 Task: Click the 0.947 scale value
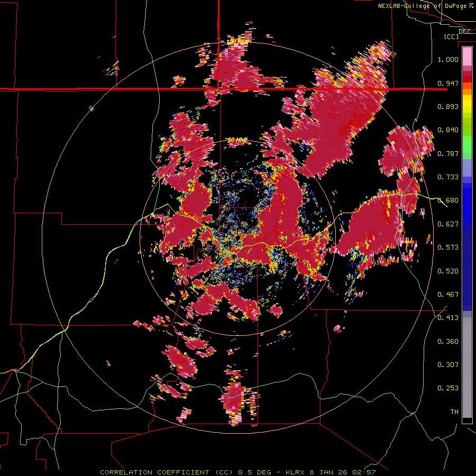click(x=448, y=83)
